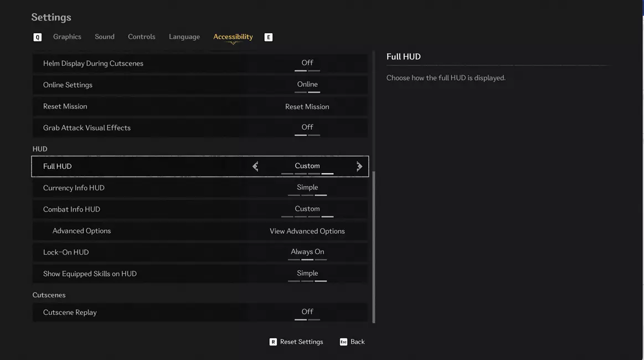Toggle Grab Attack Visual Effects option

coord(307,128)
